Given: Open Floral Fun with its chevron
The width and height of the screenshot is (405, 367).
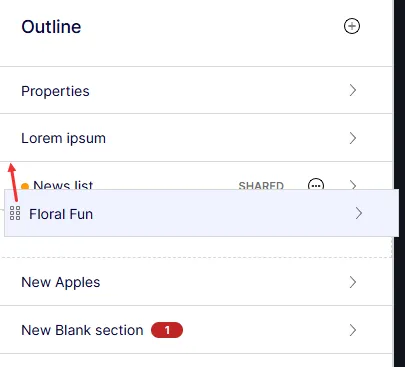Looking at the screenshot, I should pos(359,213).
